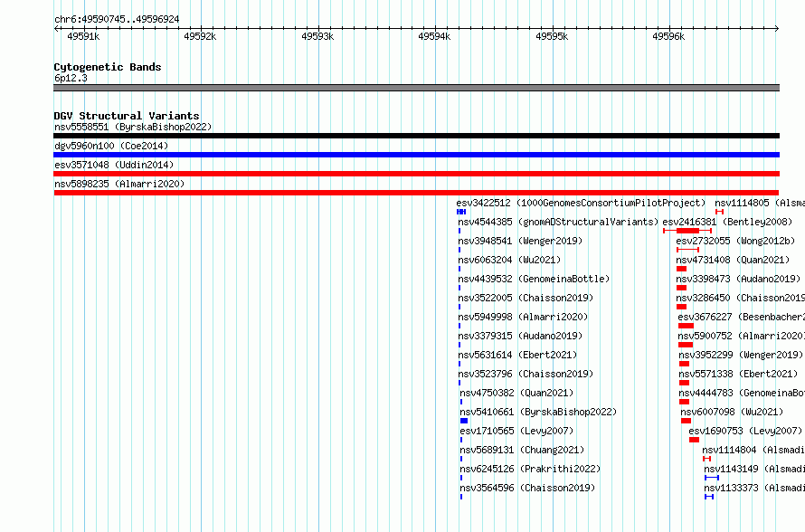Click the chr6:49590745..49596924 region label
Screen dimensions: 805x532
tap(117, 19)
